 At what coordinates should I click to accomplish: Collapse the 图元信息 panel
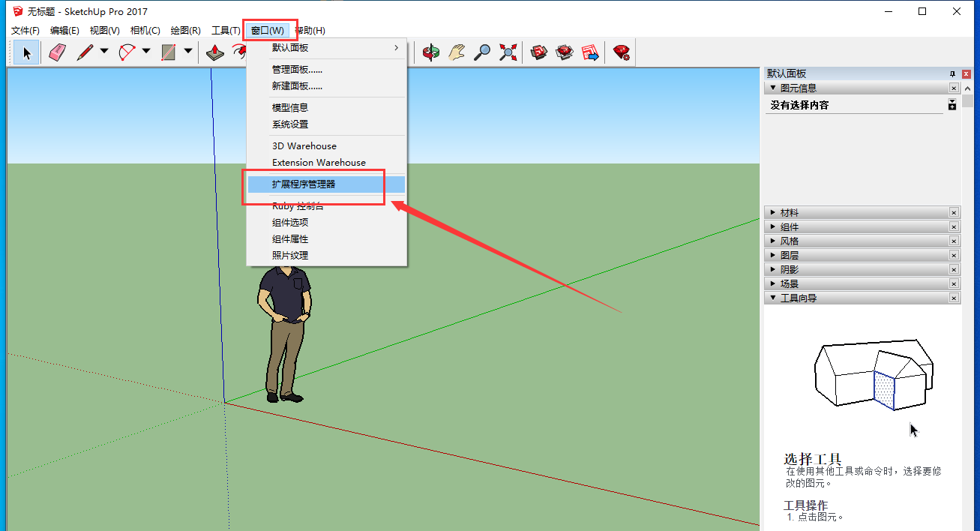[773, 88]
